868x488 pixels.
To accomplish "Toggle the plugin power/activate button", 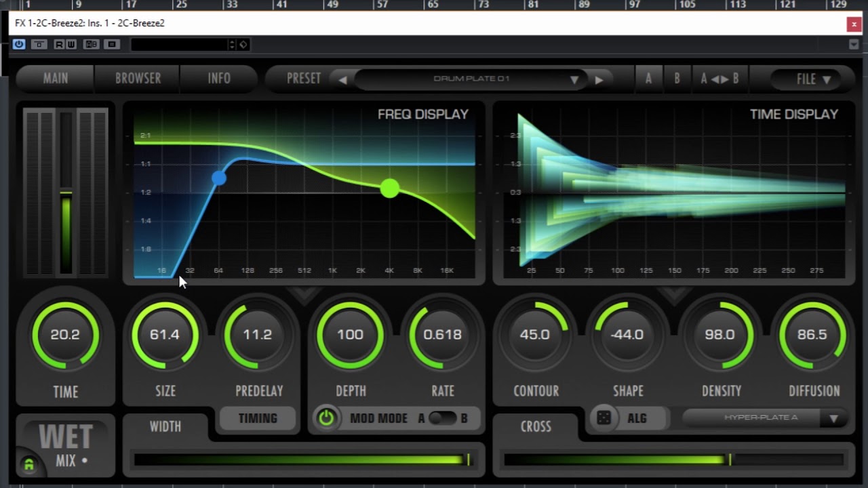I will pyautogui.click(x=19, y=44).
